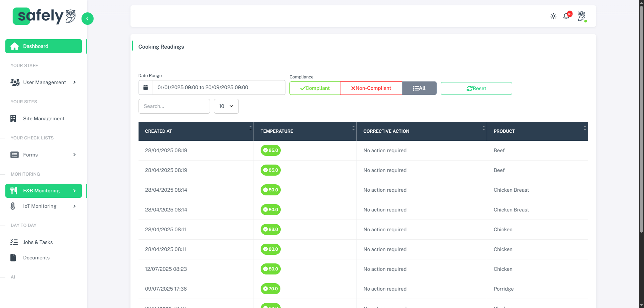
Task: Sort the table by Created At column
Action: 196,131
